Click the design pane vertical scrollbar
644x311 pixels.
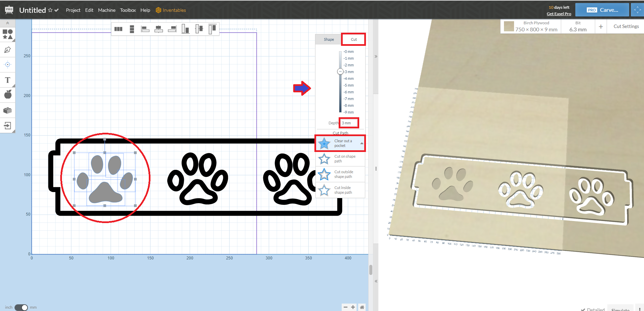tap(371, 270)
